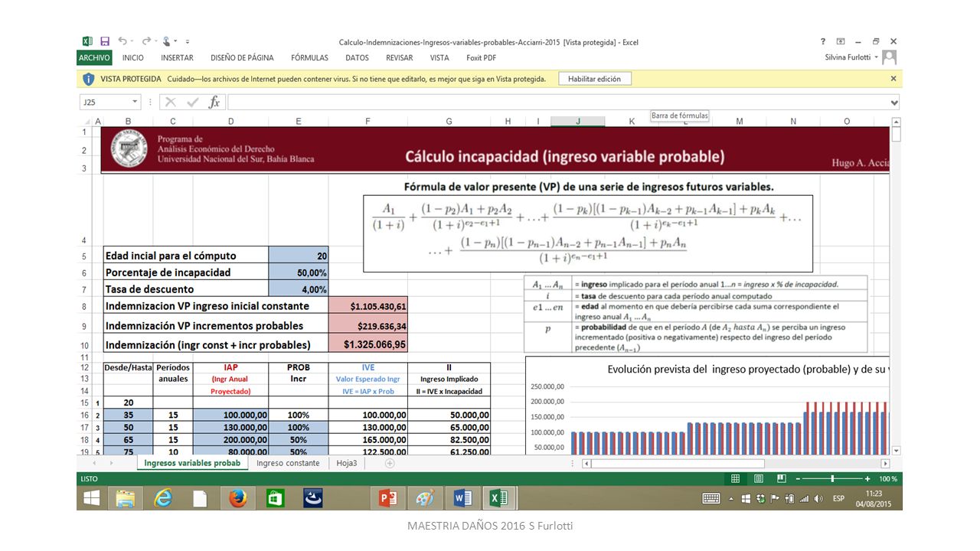This screenshot has width=980, height=551.
Task: Navigate to previous sheet tab arrow
Action: [x=95, y=463]
